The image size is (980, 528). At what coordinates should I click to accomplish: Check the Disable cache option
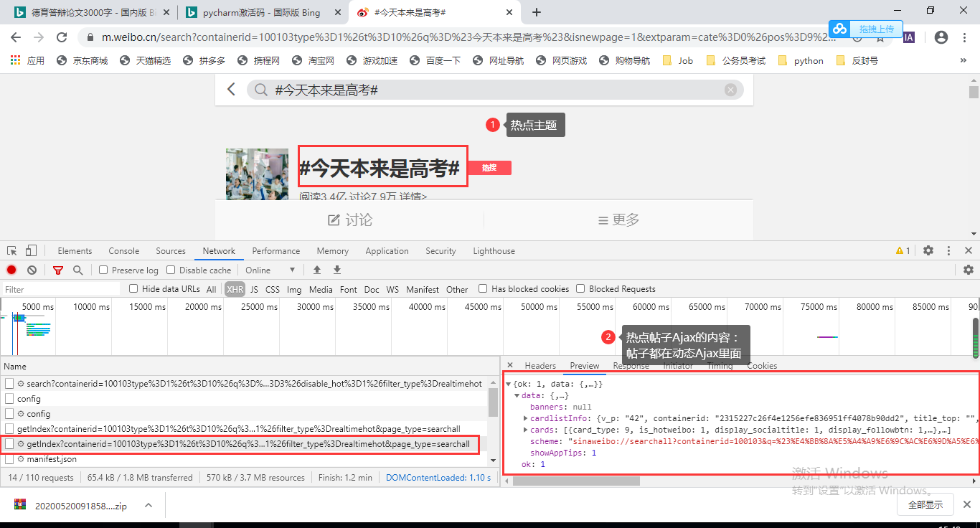click(x=170, y=270)
